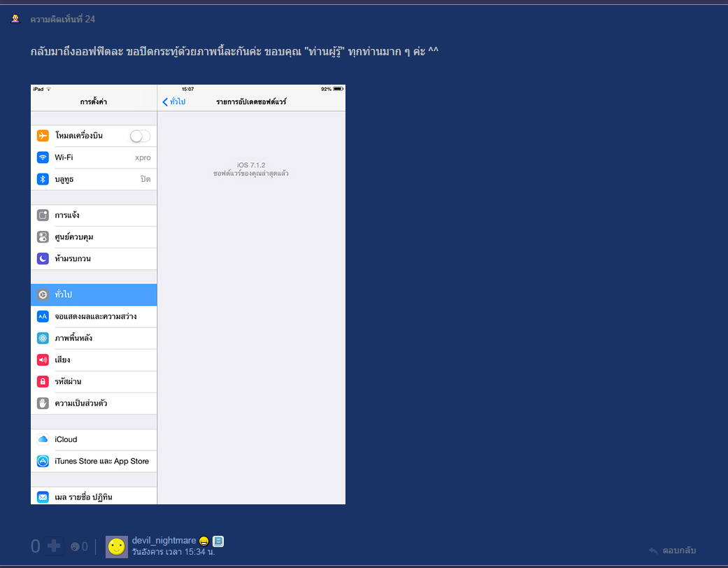The height and width of the screenshot is (568, 728).
Task: Click the embedded iPad screenshot image
Action: (x=188, y=294)
